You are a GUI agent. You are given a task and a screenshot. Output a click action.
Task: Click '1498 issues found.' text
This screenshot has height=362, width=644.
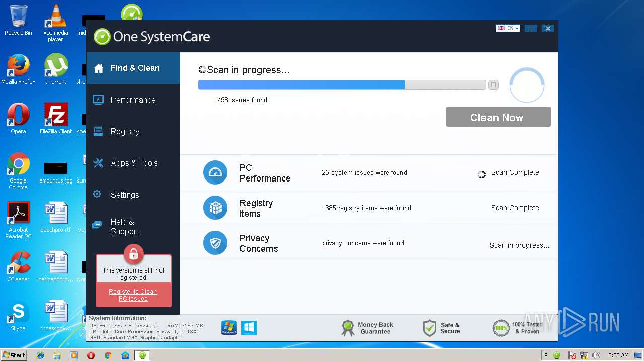[x=242, y=100]
